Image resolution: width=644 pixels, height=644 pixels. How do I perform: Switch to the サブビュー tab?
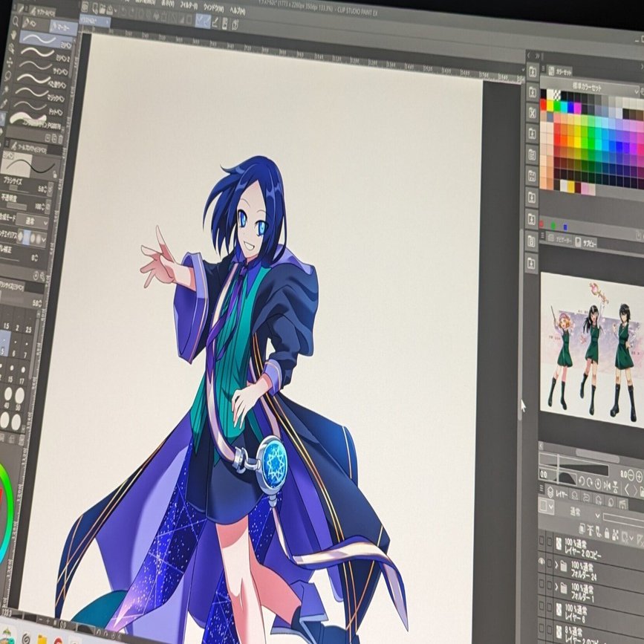pyautogui.click(x=587, y=242)
